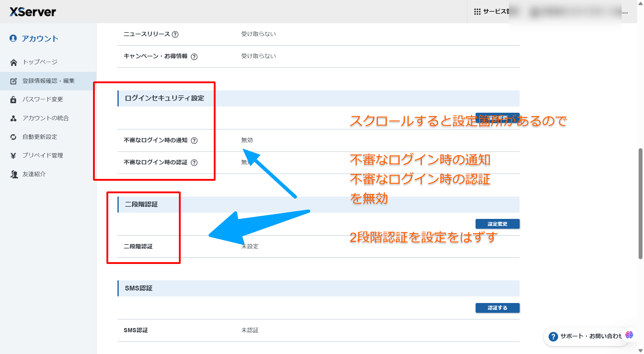Click 無効 value for 不審なログイン時の通知
The width and height of the screenshot is (644, 354).
(x=247, y=140)
